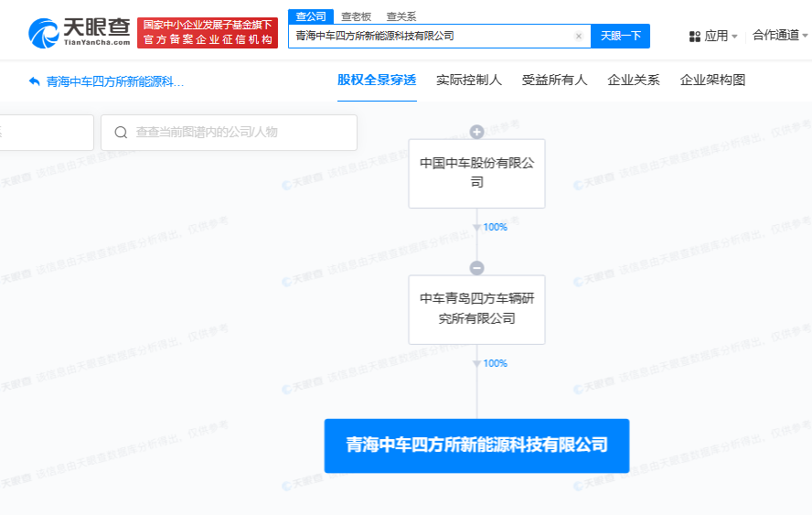
Task: Open the 应用 dropdown menu
Action: pyautogui.click(x=721, y=36)
